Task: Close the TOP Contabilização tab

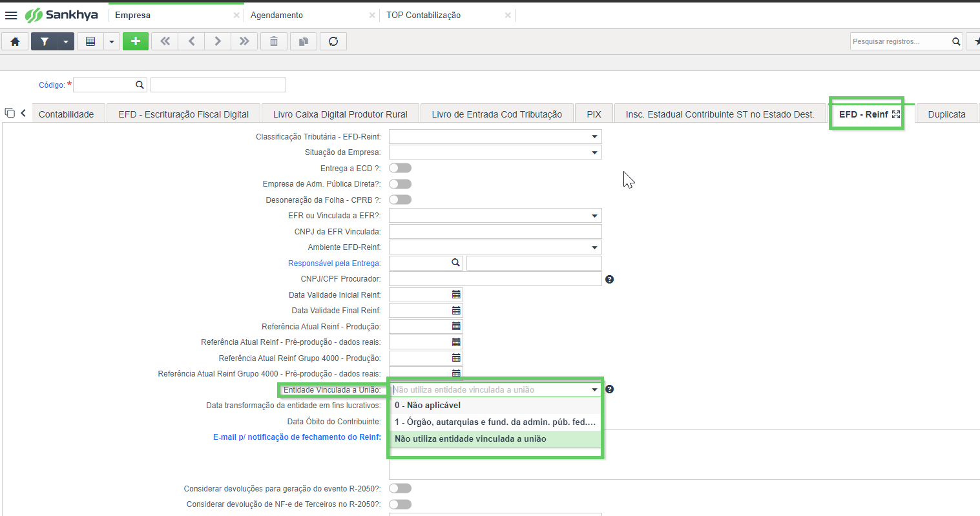Action: tap(508, 15)
